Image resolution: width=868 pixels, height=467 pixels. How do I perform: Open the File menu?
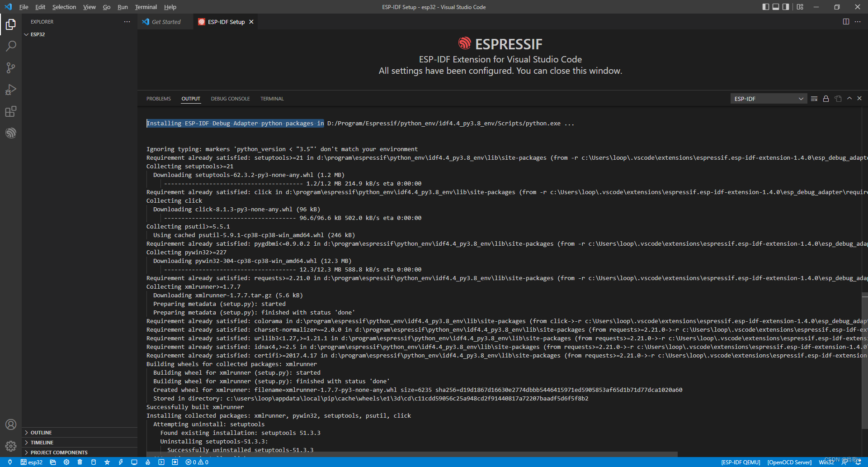click(x=24, y=7)
